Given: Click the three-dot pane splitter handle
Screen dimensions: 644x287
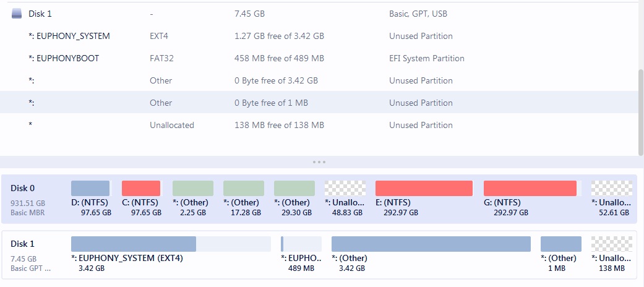Looking at the screenshot, I should tap(319, 162).
